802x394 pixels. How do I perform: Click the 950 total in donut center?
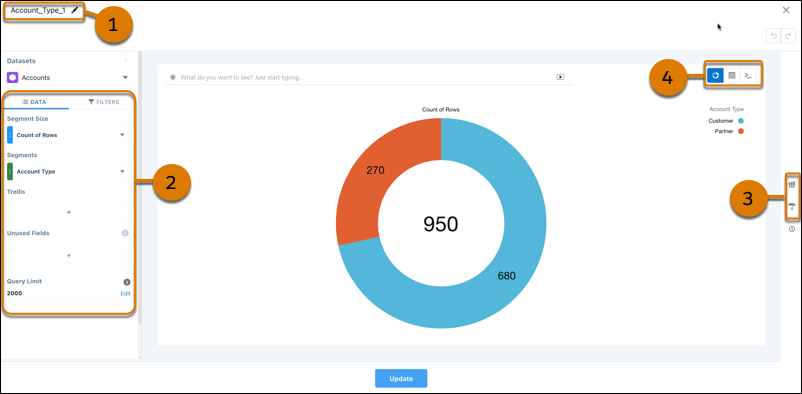coord(441,224)
